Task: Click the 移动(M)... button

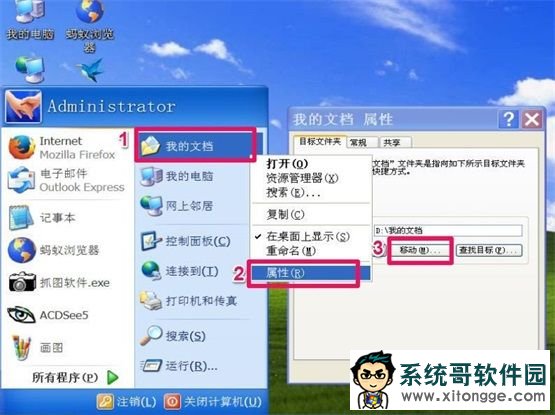Action: pyautogui.click(x=420, y=250)
